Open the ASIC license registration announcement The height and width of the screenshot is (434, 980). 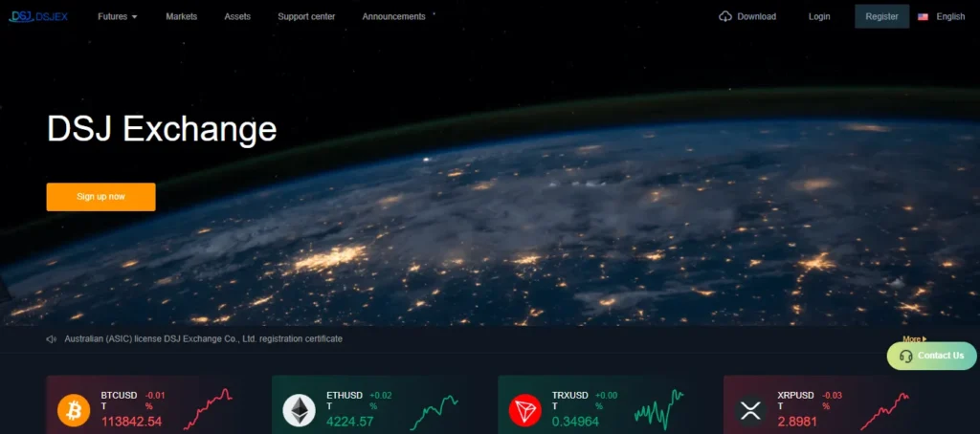204,339
